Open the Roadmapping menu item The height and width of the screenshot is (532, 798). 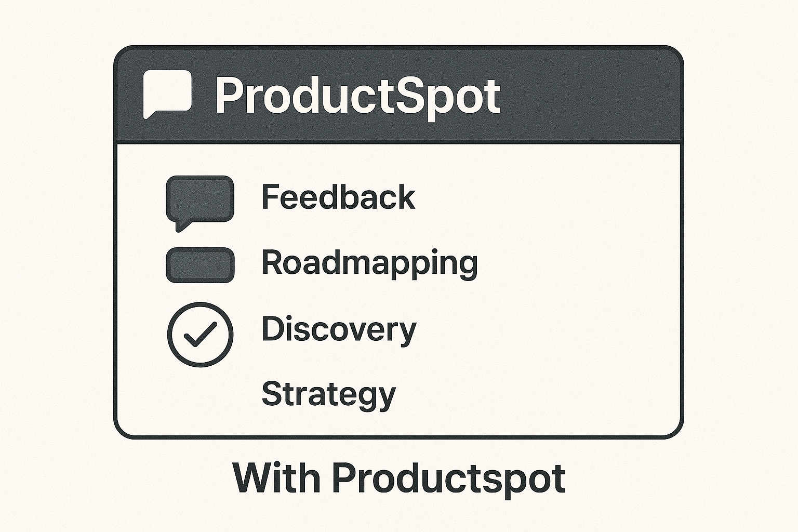[x=369, y=263]
